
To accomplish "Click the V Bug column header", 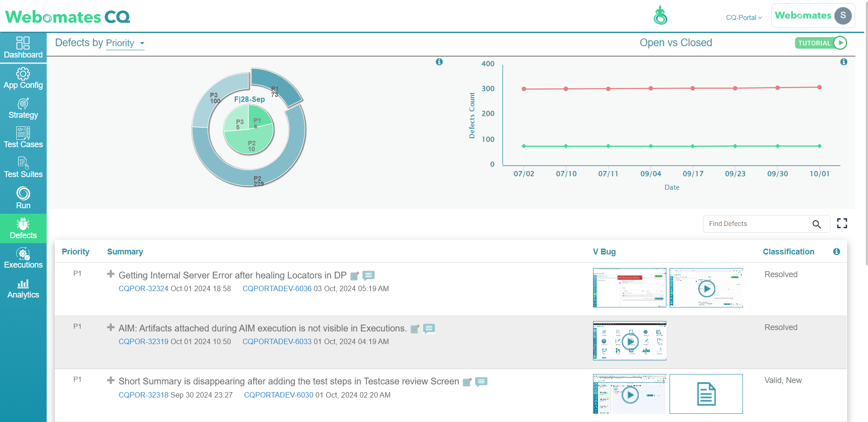I will [604, 252].
